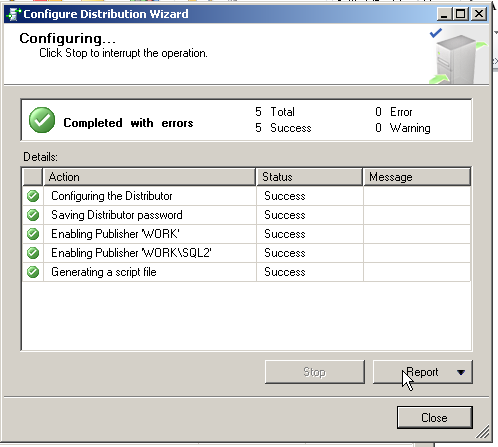Click success icon beside Enabling Publisher 'WORK\SQL2'

click(x=33, y=253)
